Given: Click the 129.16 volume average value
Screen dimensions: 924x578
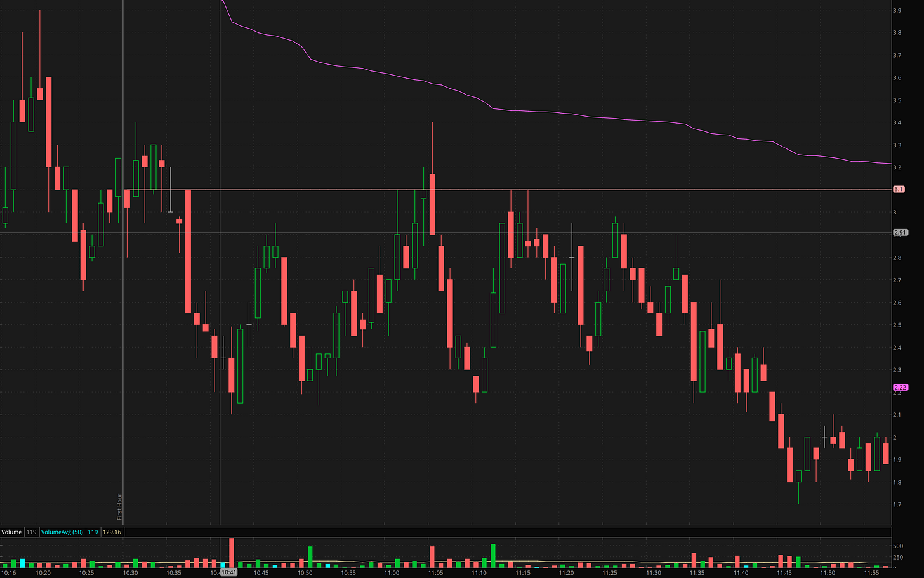Looking at the screenshot, I should (x=112, y=532).
